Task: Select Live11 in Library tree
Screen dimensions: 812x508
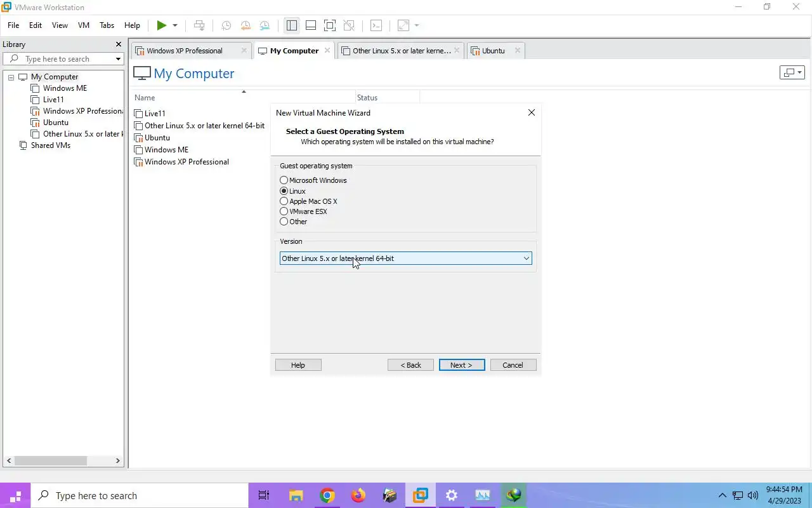Action: pos(53,100)
